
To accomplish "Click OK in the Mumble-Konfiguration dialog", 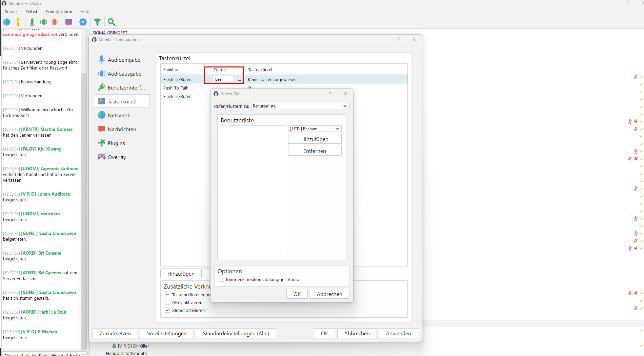I will pyautogui.click(x=324, y=333).
